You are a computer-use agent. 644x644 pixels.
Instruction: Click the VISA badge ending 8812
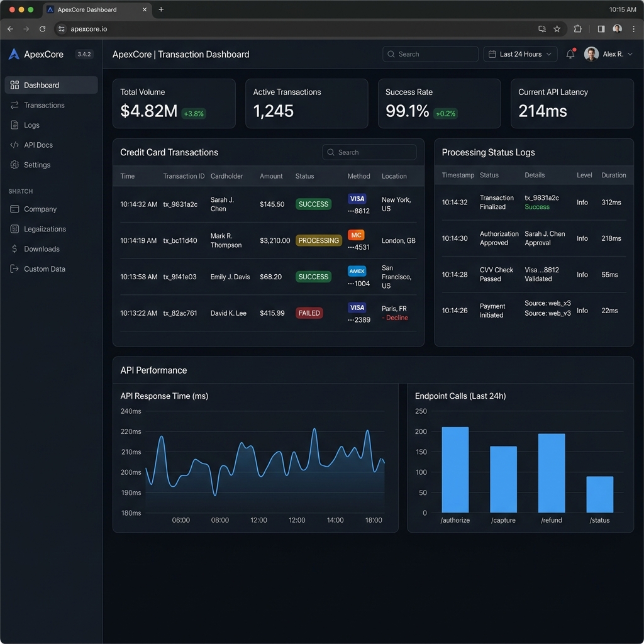tap(357, 199)
